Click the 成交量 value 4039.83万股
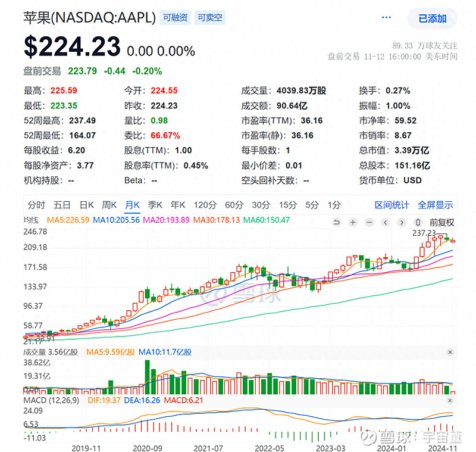 point(301,91)
